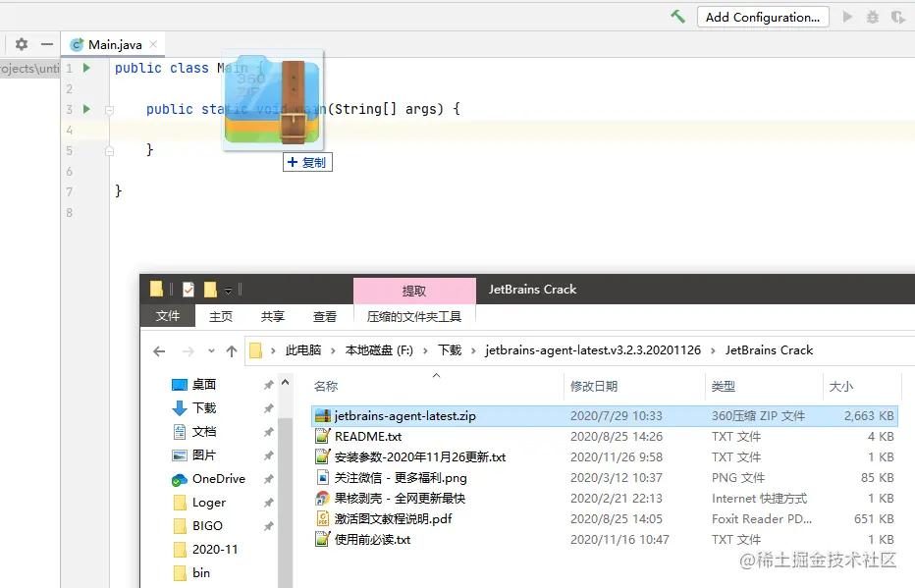
Task: Select jetbrains-agent-latest.zip file
Action: (x=605, y=416)
